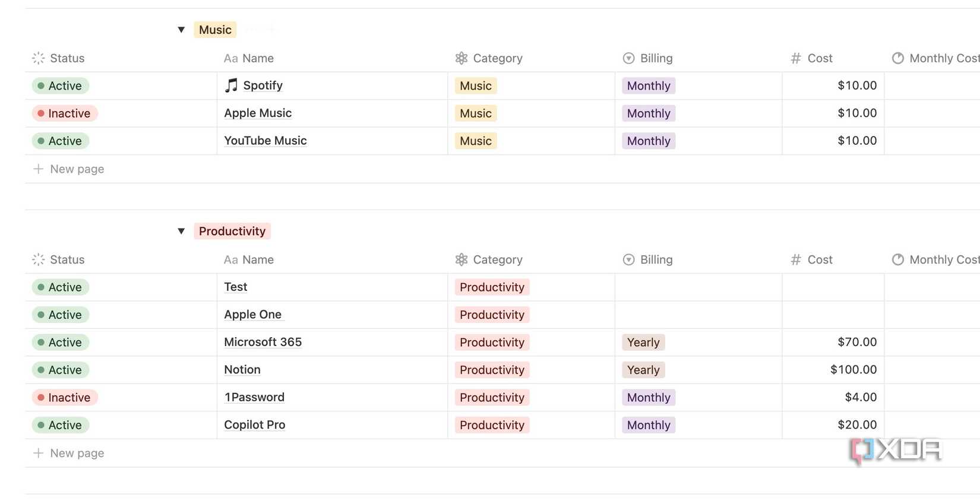Viewport: 980px width, 504px height.
Task: Open the 1Password page
Action: (x=254, y=397)
